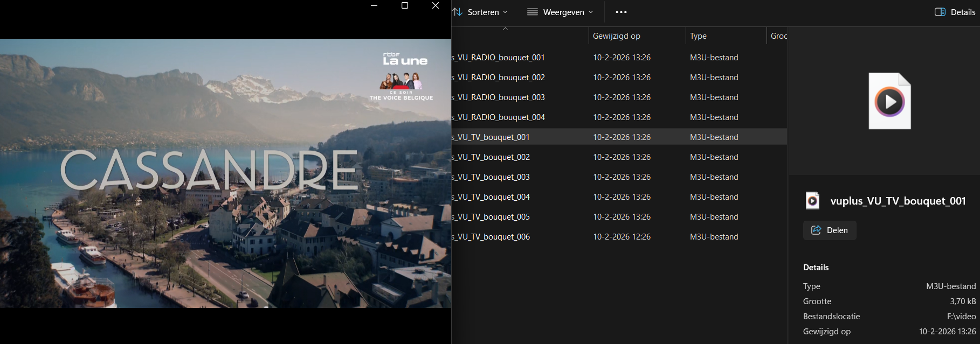Open the Sorteren dropdown menu
The width and height of the screenshot is (980, 344).
480,12
